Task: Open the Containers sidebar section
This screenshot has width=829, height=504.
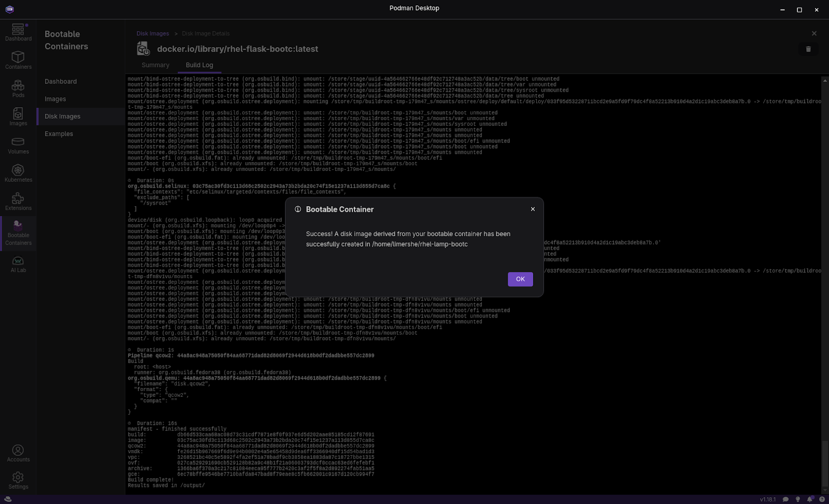Action: coord(18,60)
